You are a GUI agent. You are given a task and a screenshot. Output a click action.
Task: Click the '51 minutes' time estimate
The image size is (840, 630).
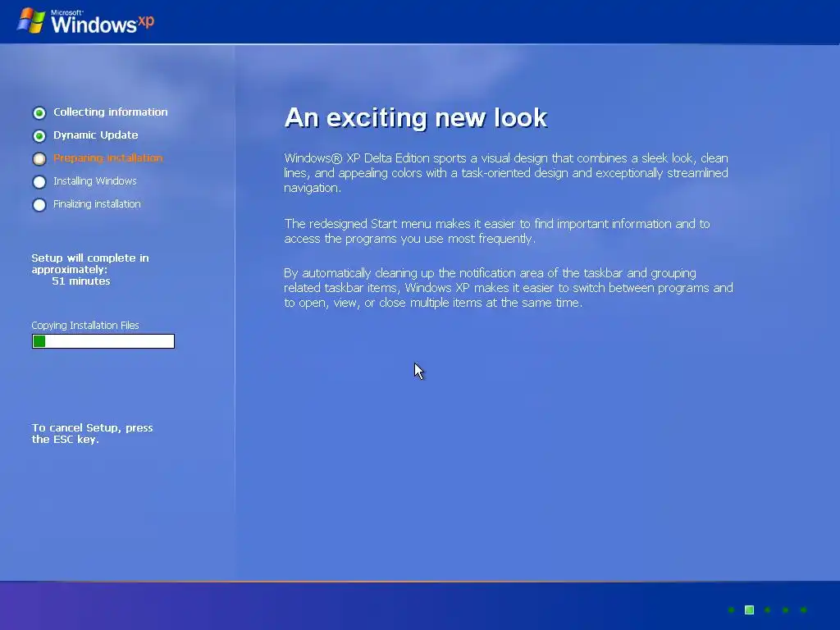pyautogui.click(x=81, y=281)
